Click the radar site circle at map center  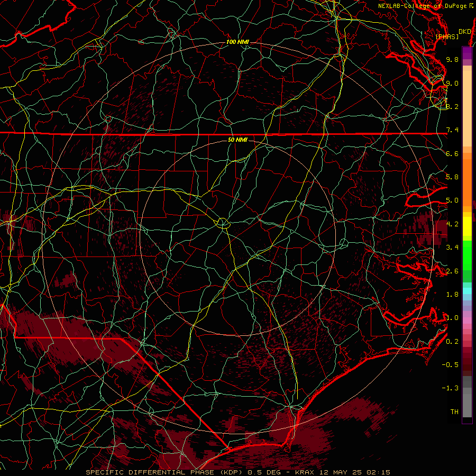click(223, 223)
